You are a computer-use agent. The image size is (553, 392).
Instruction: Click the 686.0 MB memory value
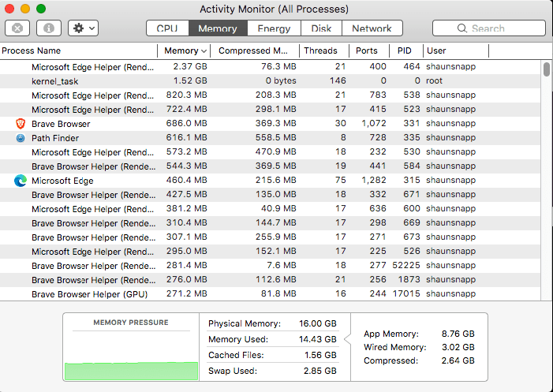186,123
